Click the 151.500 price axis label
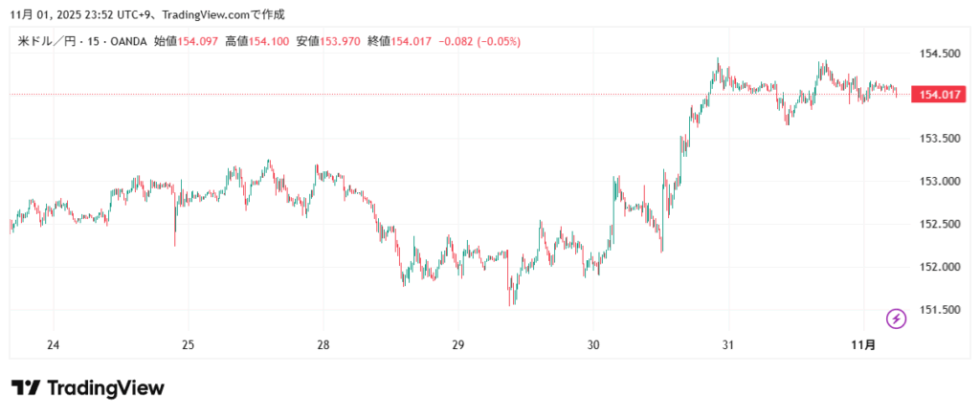The width and height of the screenshot is (980, 417). click(x=937, y=310)
